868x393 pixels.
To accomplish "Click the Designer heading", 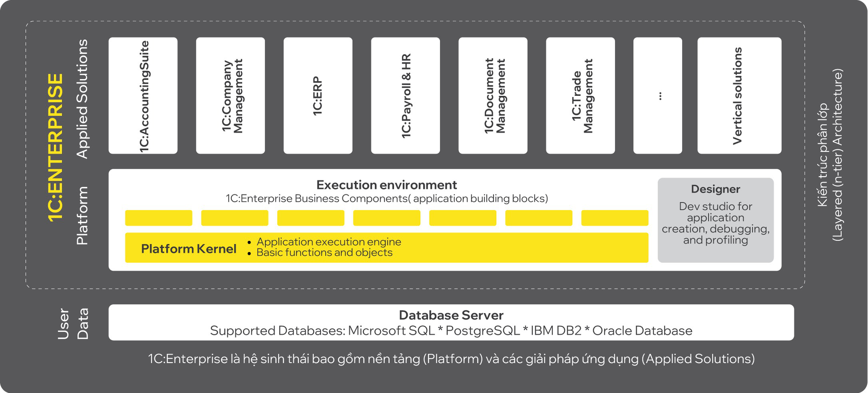I will coord(716,189).
